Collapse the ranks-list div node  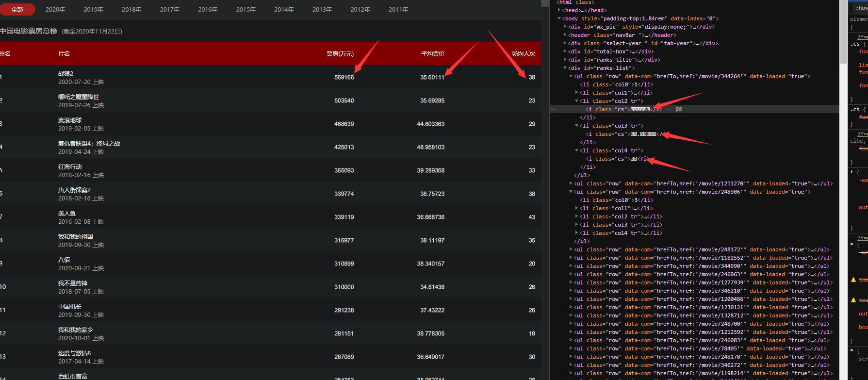click(565, 68)
